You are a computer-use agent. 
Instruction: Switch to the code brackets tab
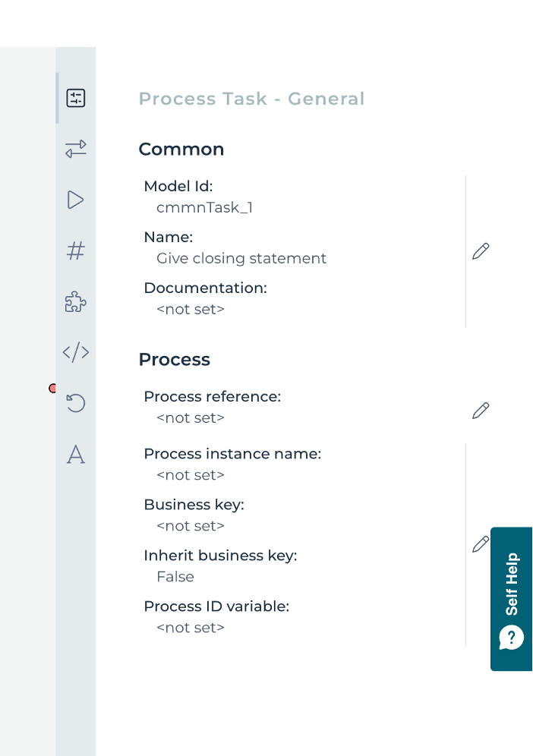(x=76, y=352)
